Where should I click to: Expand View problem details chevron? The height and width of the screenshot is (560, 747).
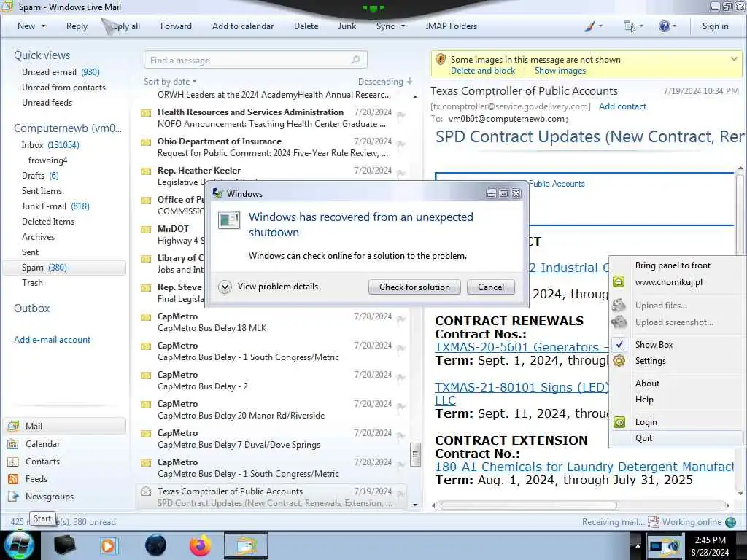[x=225, y=287]
